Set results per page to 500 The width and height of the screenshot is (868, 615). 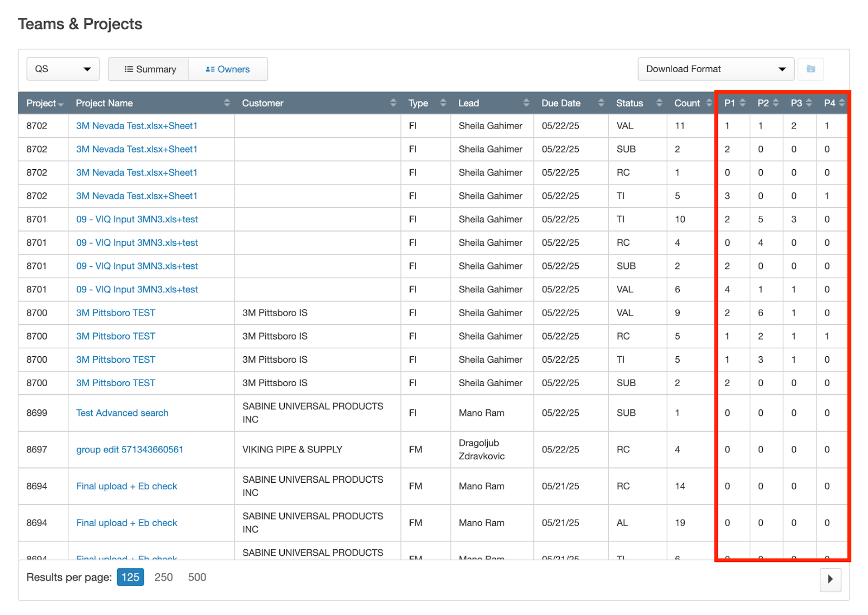tap(197, 577)
